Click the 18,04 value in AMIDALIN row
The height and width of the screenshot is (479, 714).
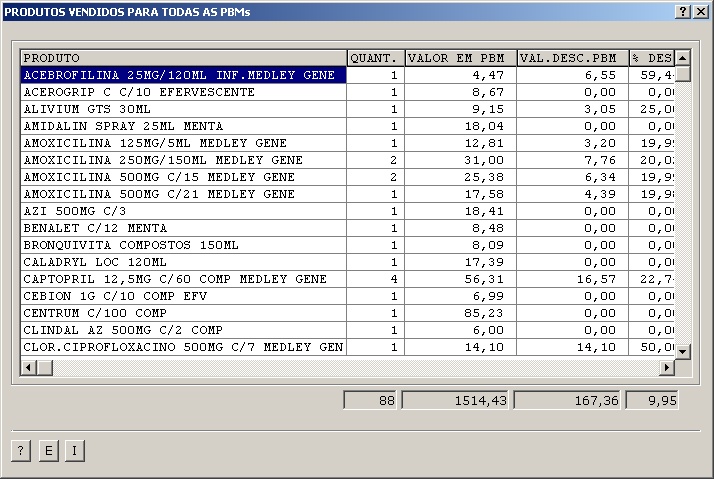[460, 126]
